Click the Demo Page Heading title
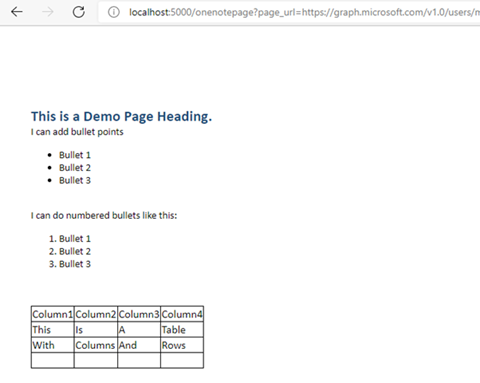The width and height of the screenshot is (480, 383). click(x=121, y=117)
